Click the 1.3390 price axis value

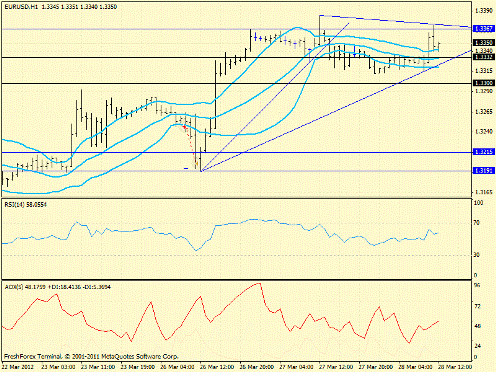484,11
